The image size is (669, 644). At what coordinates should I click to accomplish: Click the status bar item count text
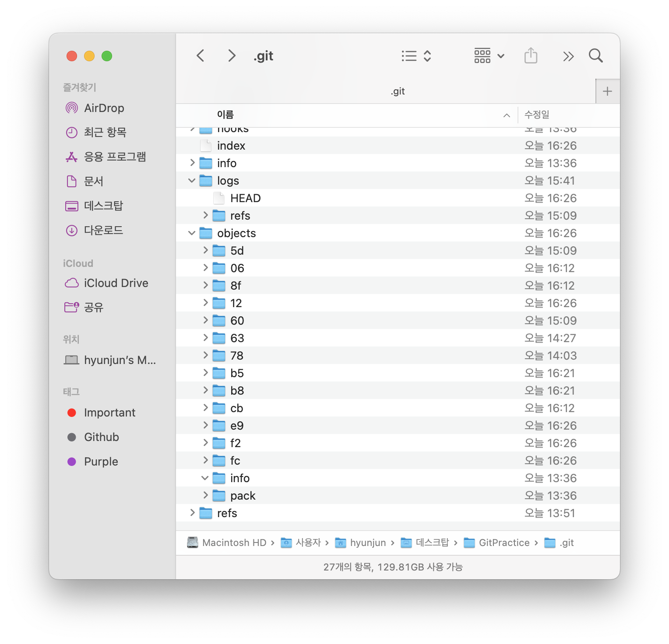click(x=393, y=567)
